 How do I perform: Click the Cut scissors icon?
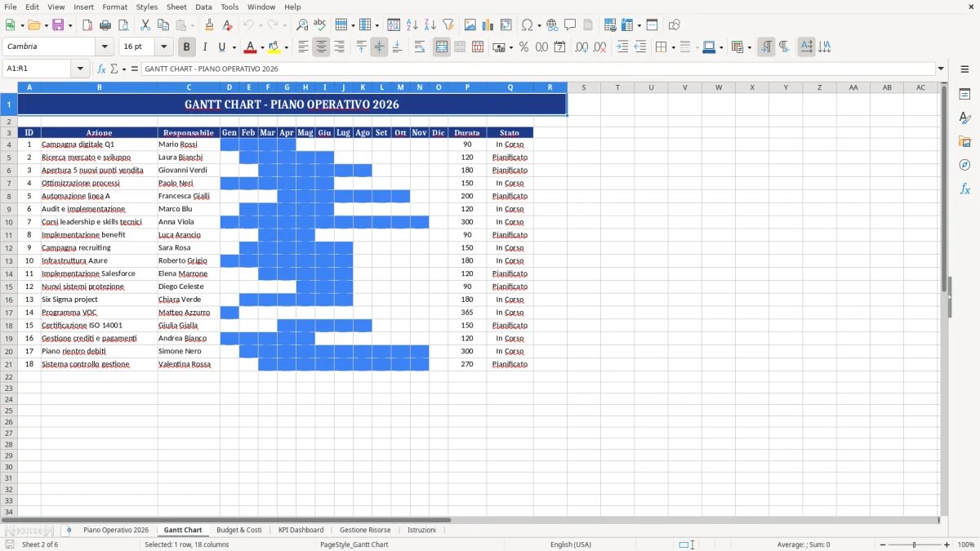click(x=145, y=25)
